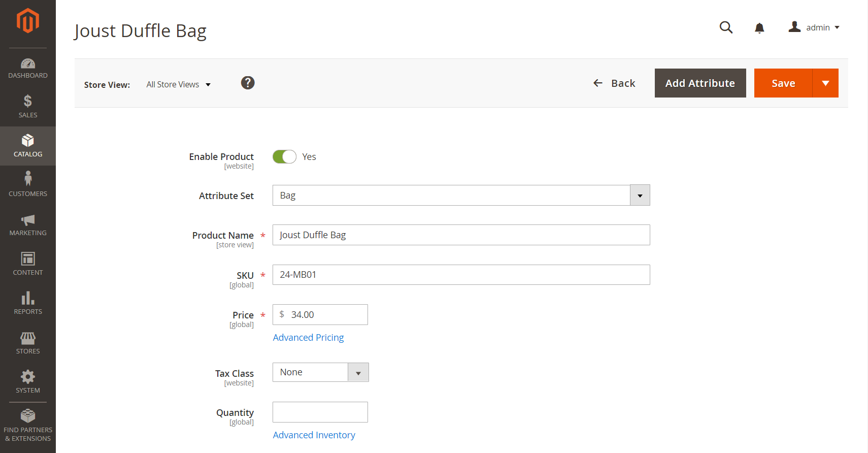Viewport: 868px width, 453px height.
Task: Open the System gear icon
Action: pyautogui.click(x=28, y=376)
